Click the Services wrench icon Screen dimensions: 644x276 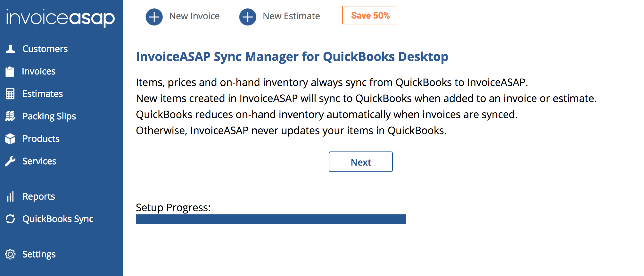point(10,161)
